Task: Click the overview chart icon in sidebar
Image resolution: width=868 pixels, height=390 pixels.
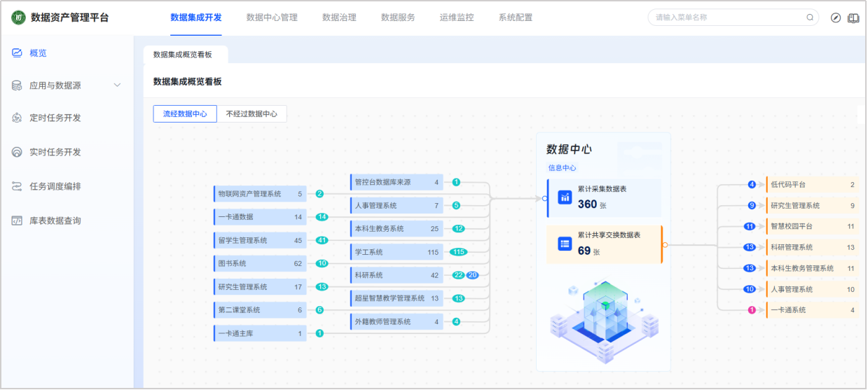Action: point(17,53)
